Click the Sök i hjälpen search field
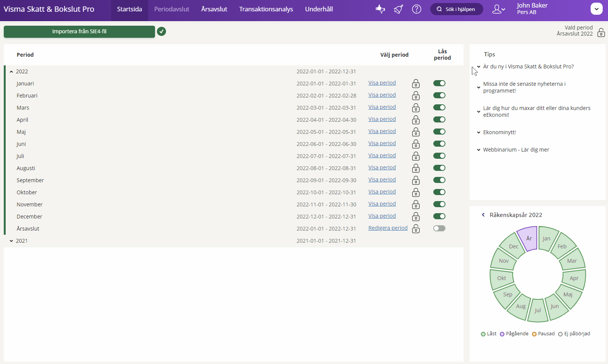 tap(457, 9)
